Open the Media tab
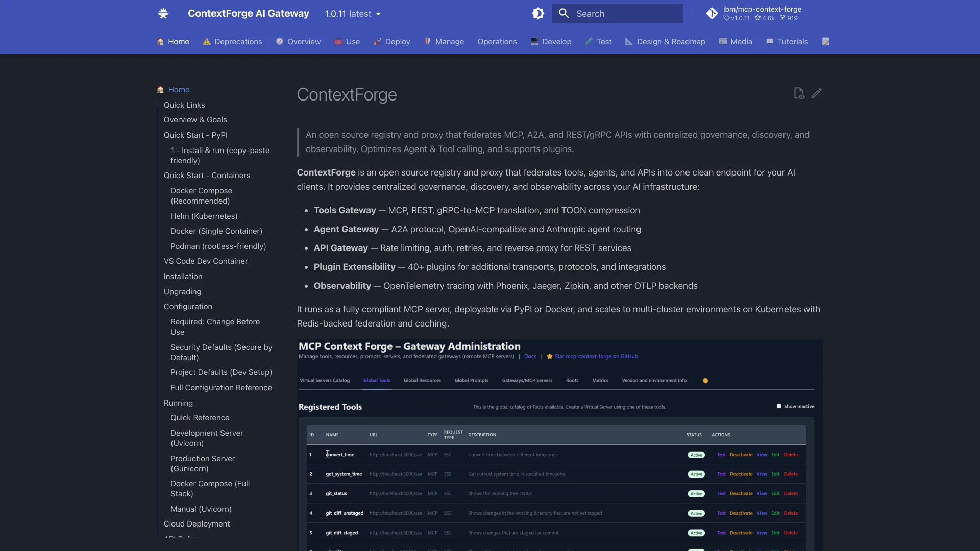 [735, 42]
